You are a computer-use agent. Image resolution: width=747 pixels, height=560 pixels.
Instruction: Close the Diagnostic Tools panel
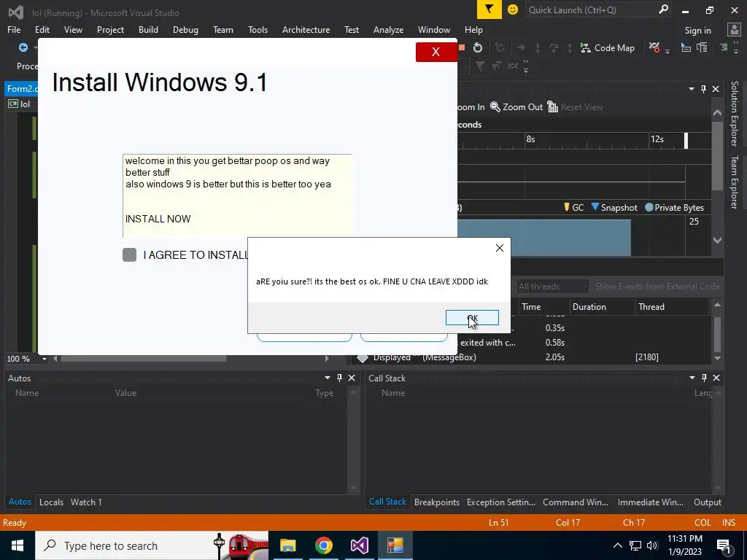(716, 89)
